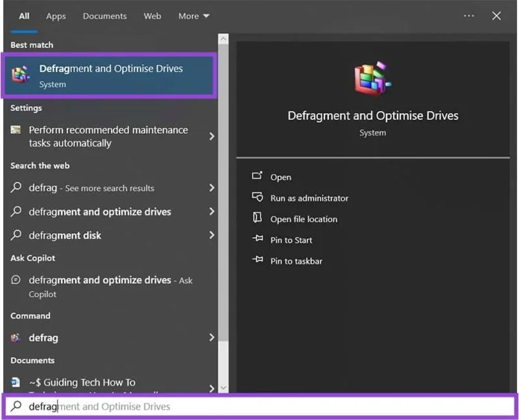Click the Pin to taskbar pin icon
The width and height of the screenshot is (519, 420).
tap(258, 260)
